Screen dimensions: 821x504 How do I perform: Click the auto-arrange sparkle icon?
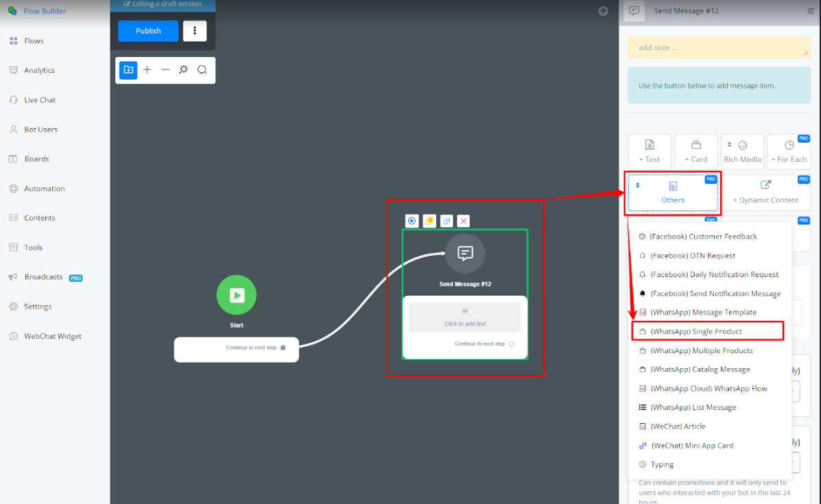click(183, 70)
